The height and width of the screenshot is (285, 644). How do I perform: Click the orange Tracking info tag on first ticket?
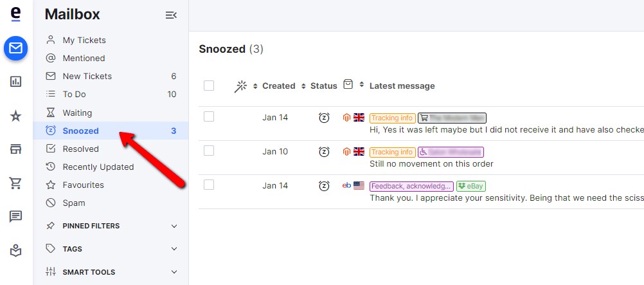(392, 118)
